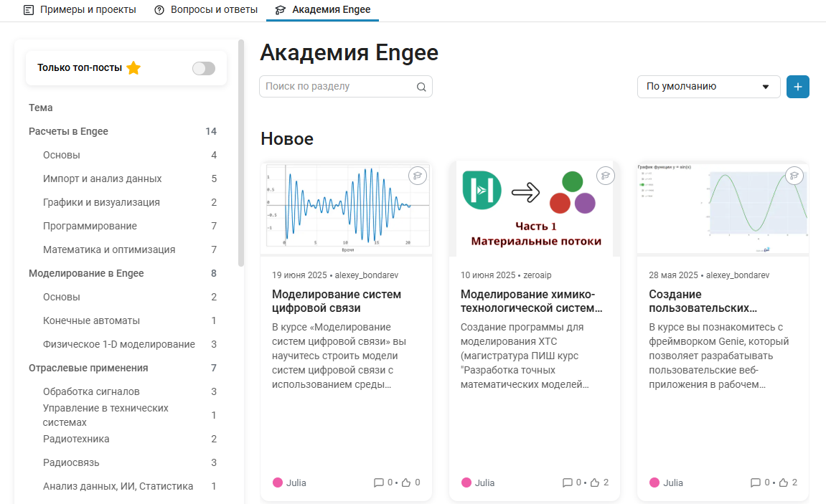Click like icon on Создание пользовательских card
The image size is (826, 504).
point(784,482)
